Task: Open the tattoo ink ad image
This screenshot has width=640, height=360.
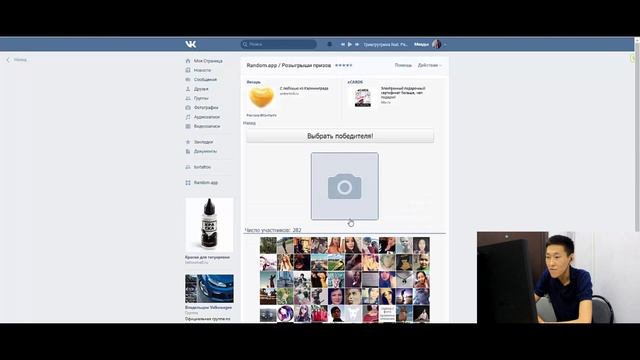Action: click(x=209, y=225)
